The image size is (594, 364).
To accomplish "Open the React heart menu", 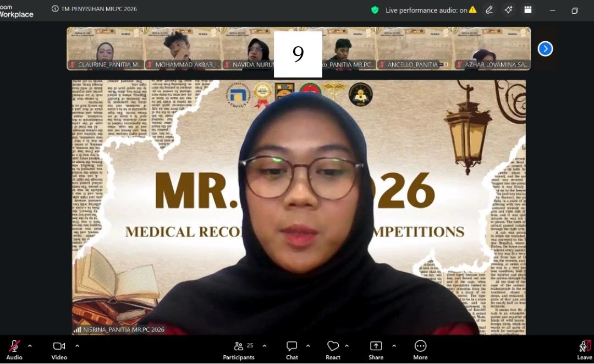I will pyautogui.click(x=333, y=350).
